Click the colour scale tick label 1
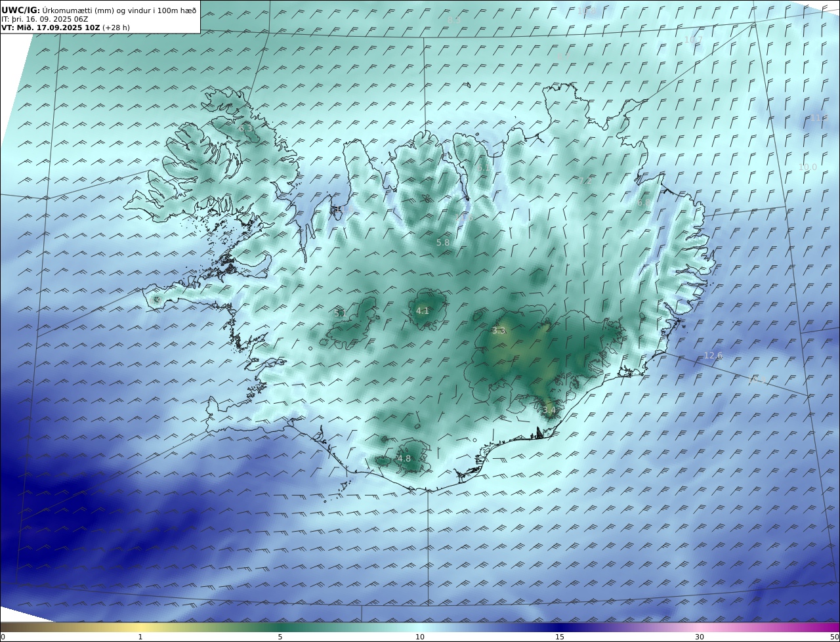840x642 pixels. pos(140,637)
